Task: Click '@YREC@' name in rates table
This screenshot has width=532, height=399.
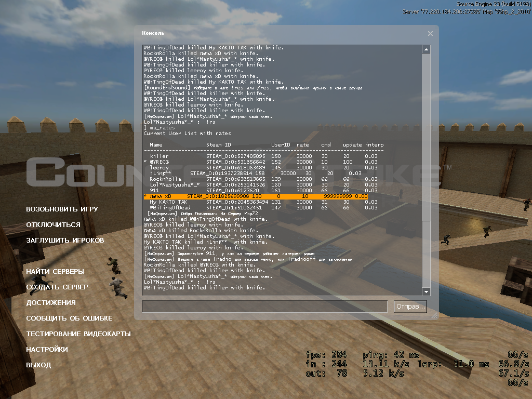Action: (x=159, y=162)
